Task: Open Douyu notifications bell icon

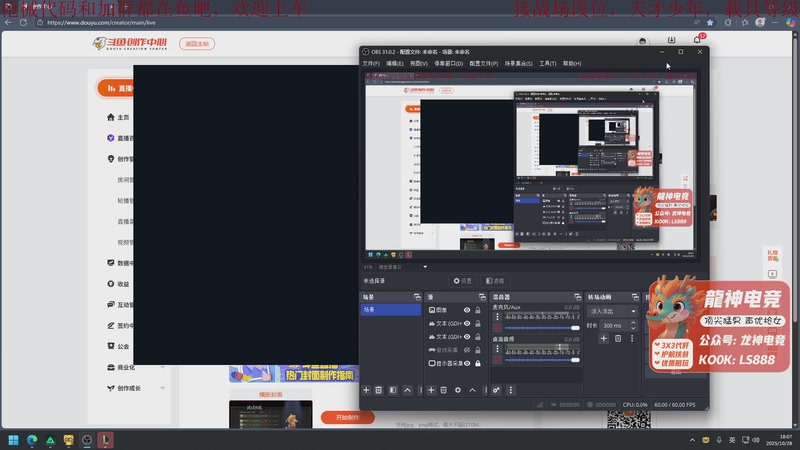Action: pyautogui.click(x=697, y=40)
